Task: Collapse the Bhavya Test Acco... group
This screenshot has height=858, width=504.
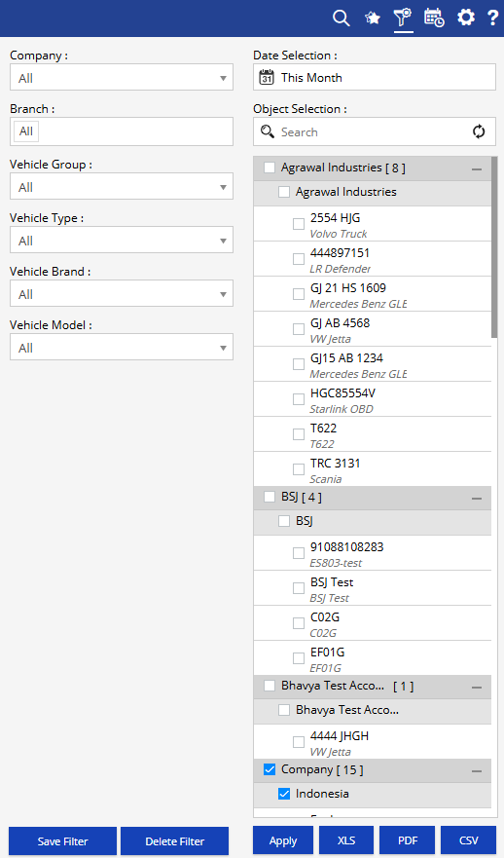Action: click(x=477, y=687)
